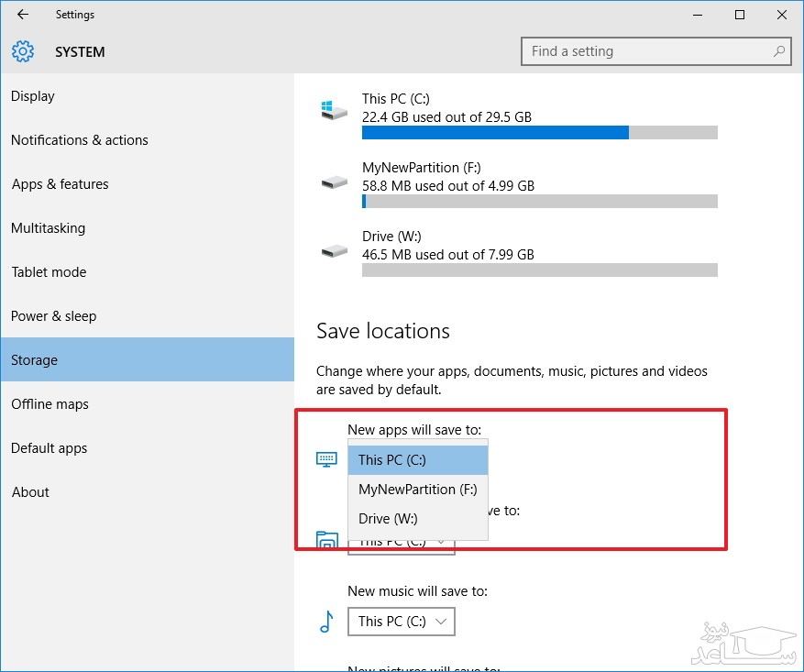Click the back arrow in the title bar
Screen dimensions: 804x672
[x=22, y=15]
